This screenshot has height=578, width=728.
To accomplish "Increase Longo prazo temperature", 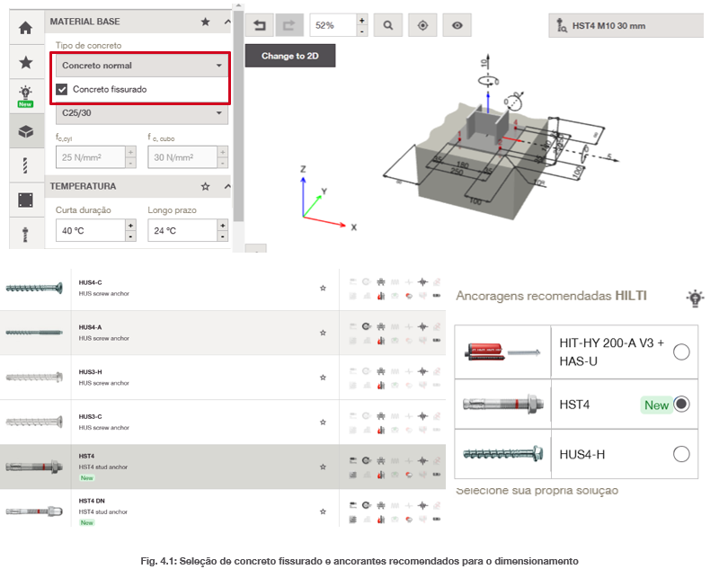I will pos(223,225).
